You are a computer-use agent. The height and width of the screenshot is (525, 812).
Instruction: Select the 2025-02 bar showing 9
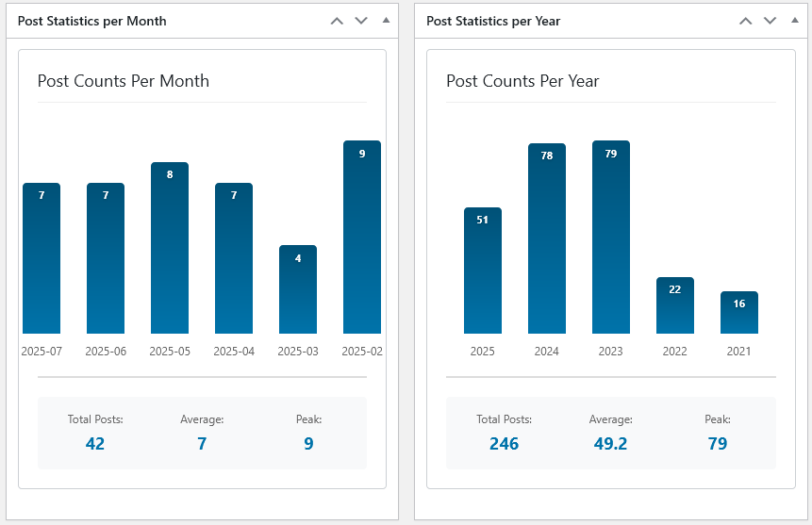[x=362, y=238]
